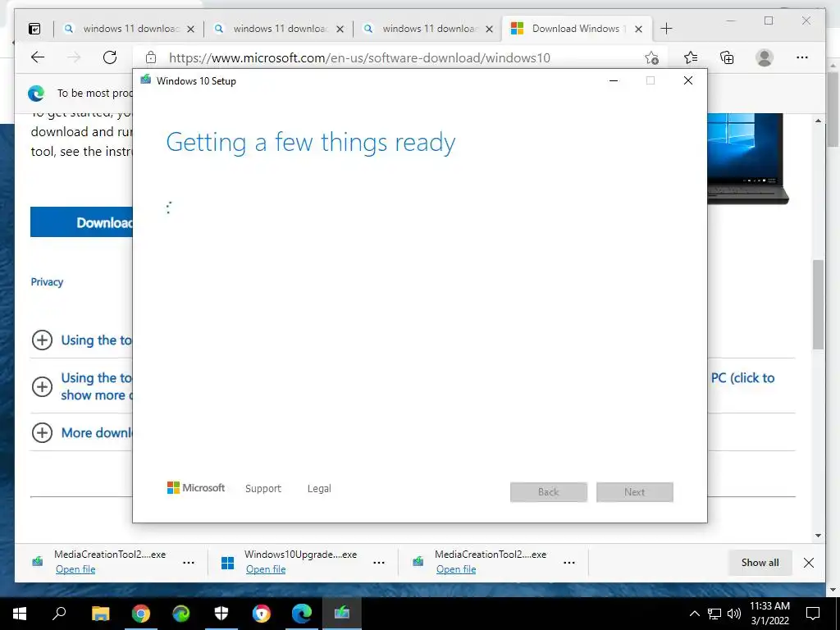
Task: Click the page scroll down arrow
Action: point(818,535)
